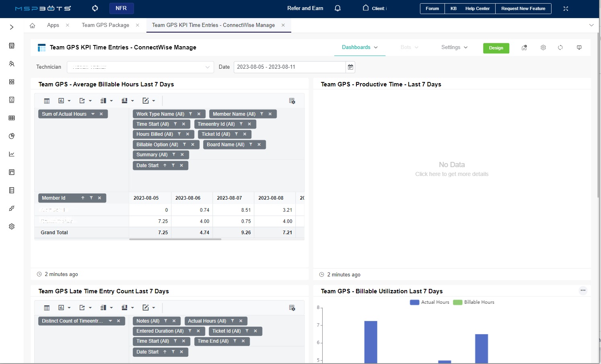Open dashboard settings gear beside Design button
Screen dimensions: 601x364
click(x=543, y=47)
